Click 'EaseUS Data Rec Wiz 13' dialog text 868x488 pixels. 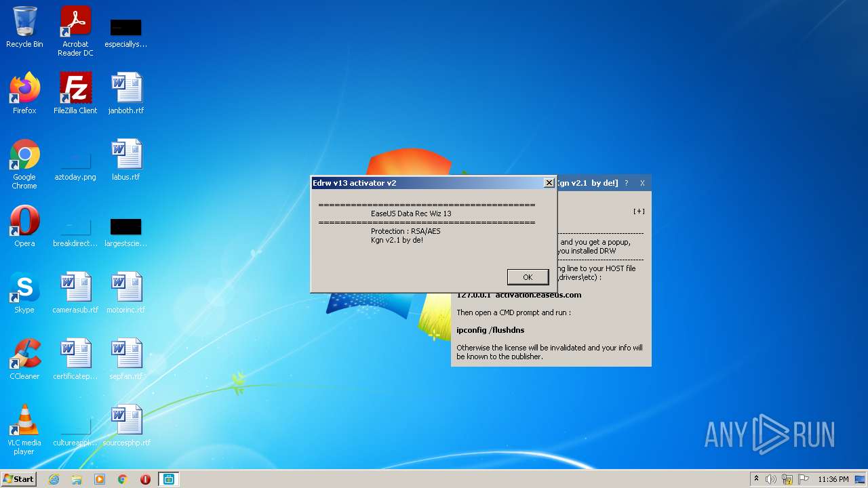tap(411, 213)
